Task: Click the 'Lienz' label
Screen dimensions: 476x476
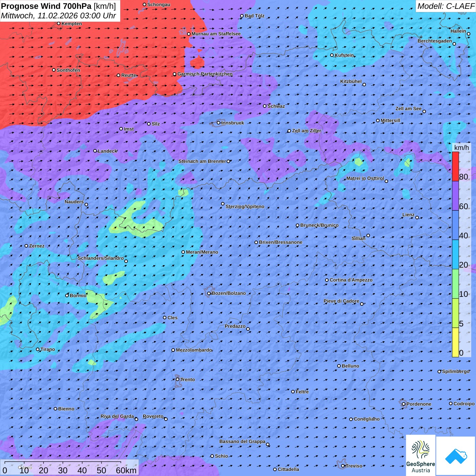Action: [408, 215]
